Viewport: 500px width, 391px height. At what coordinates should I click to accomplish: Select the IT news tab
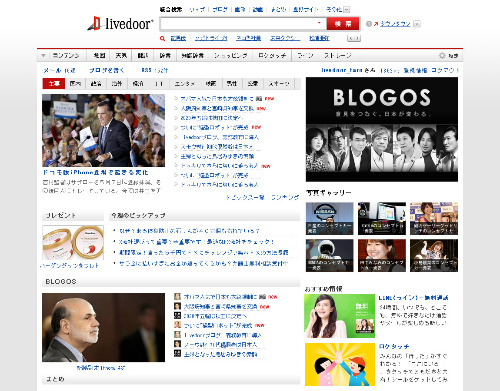click(x=159, y=83)
